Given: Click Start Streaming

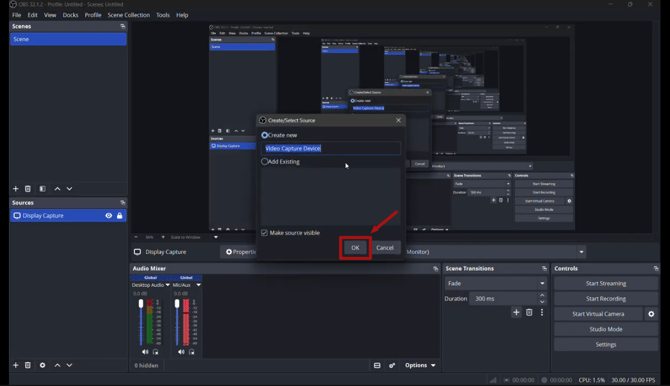Looking at the screenshot, I should pyautogui.click(x=605, y=283).
